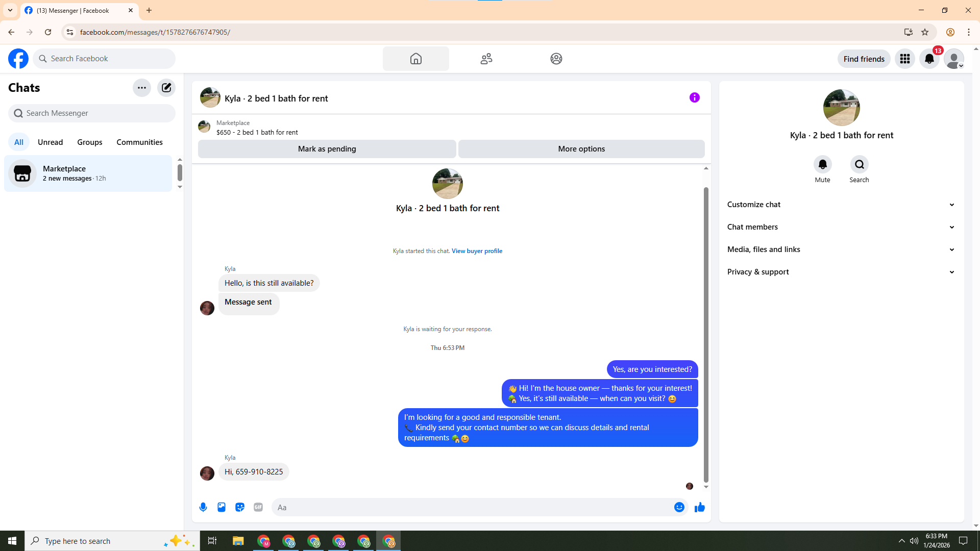Switch to the Communities tab
Image resolution: width=980 pixels, height=551 pixels.
coord(139,142)
